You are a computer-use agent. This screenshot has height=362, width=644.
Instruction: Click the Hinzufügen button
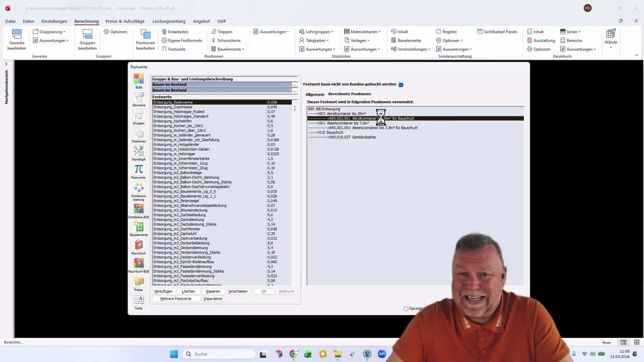[x=164, y=291]
